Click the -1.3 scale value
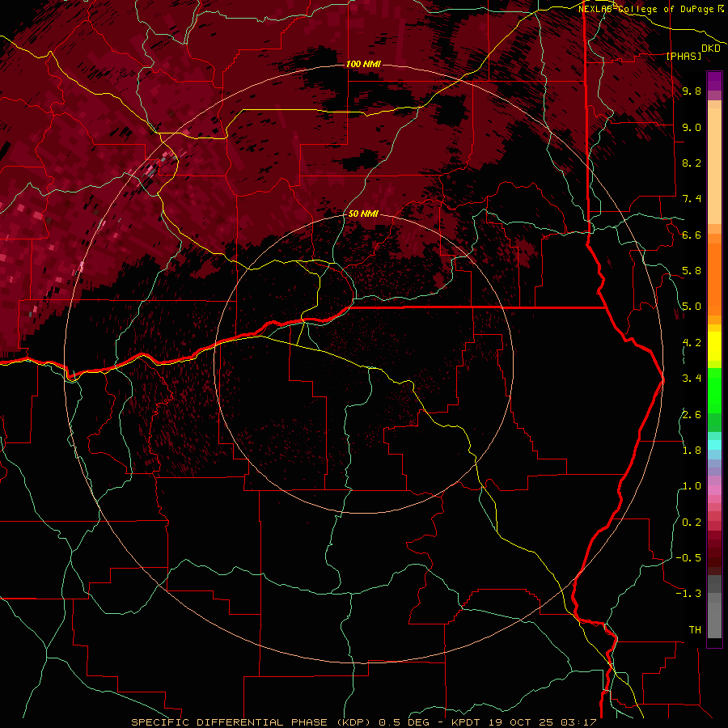728x728 pixels. tap(689, 594)
